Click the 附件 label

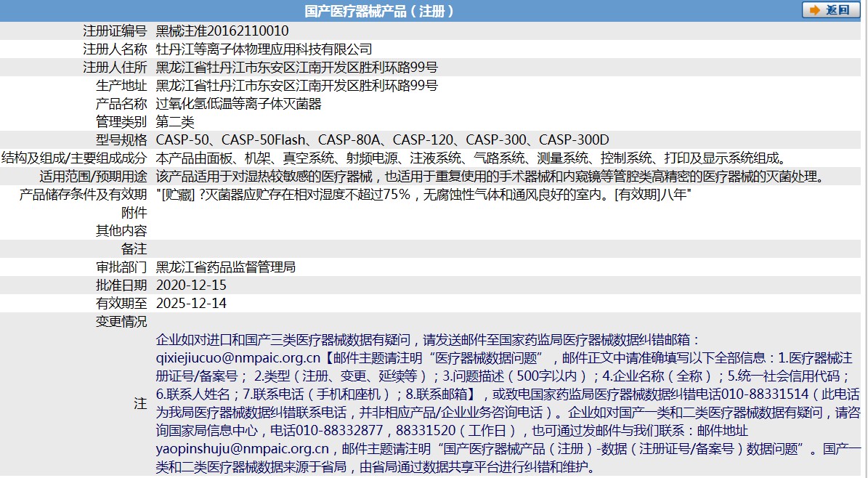[x=134, y=214]
